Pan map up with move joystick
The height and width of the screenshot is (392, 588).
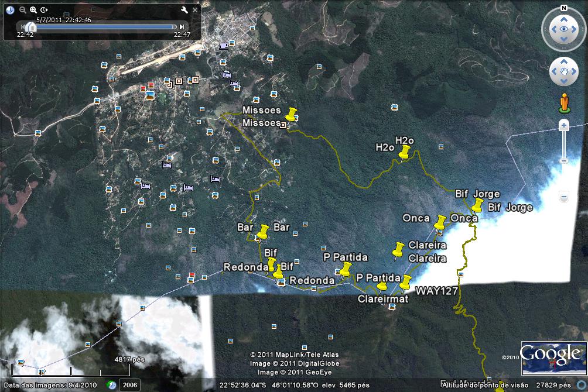[564, 61]
